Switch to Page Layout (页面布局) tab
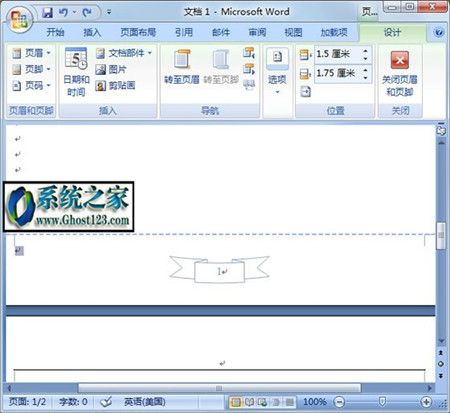This screenshot has width=450, height=413. coord(138,32)
